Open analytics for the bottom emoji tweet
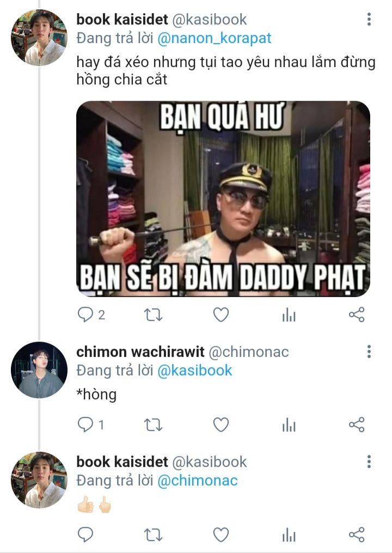The height and width of the screenshot is (553, 392). (x=289, y=535)
